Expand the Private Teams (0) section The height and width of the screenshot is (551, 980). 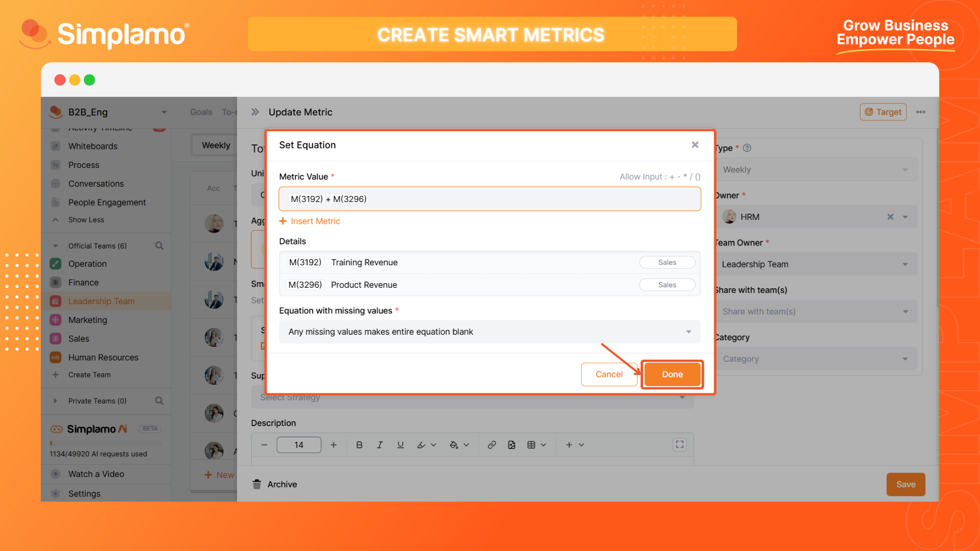click(x=55, y=401)
